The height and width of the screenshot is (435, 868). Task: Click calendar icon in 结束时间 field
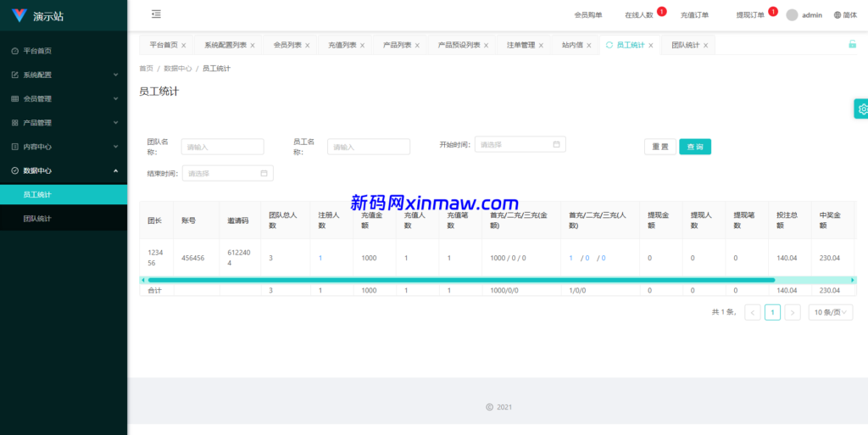(264, 173)
